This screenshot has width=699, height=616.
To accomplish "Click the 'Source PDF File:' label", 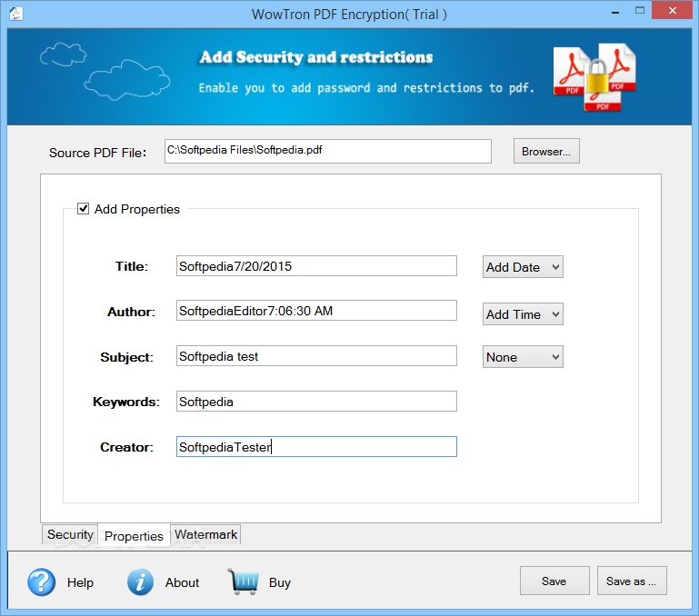I will 97,153.
